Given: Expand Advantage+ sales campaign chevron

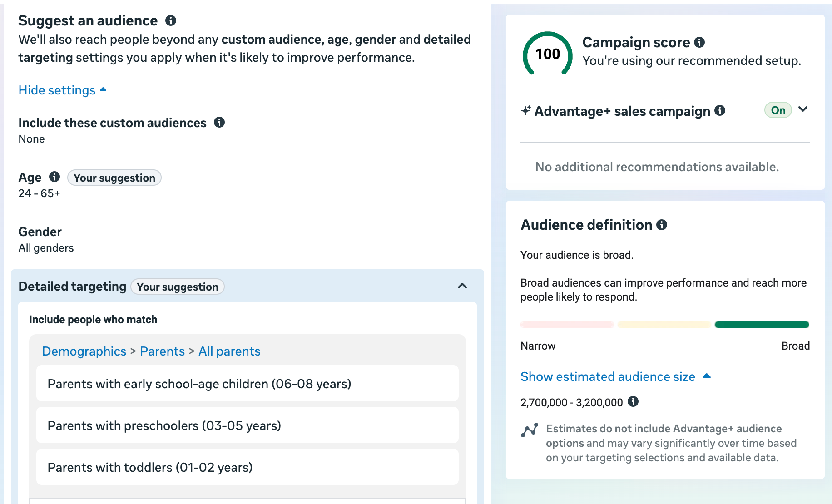Looking at the screenshot, I should click(803, 109).
